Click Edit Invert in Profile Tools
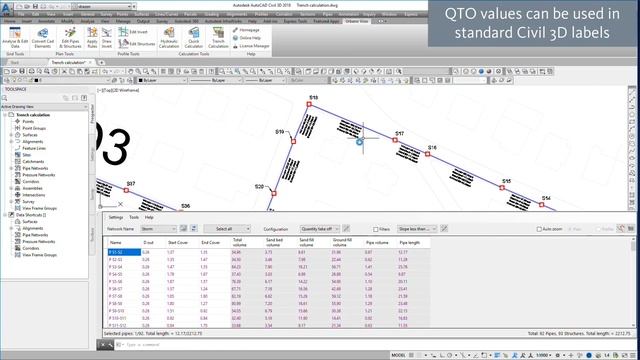Image resolution: width=640 pixels, height=360 pixels. click(x=133, y=32)
